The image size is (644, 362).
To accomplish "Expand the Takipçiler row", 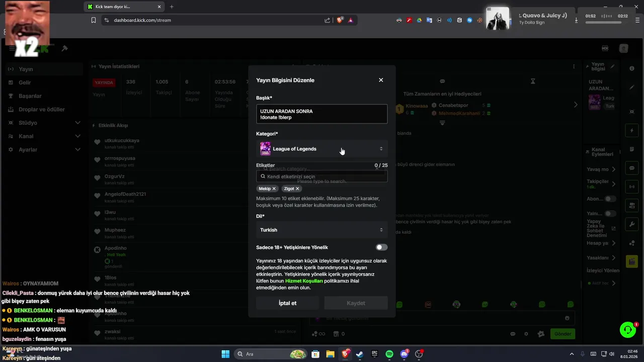I will (x=601, y=184).
